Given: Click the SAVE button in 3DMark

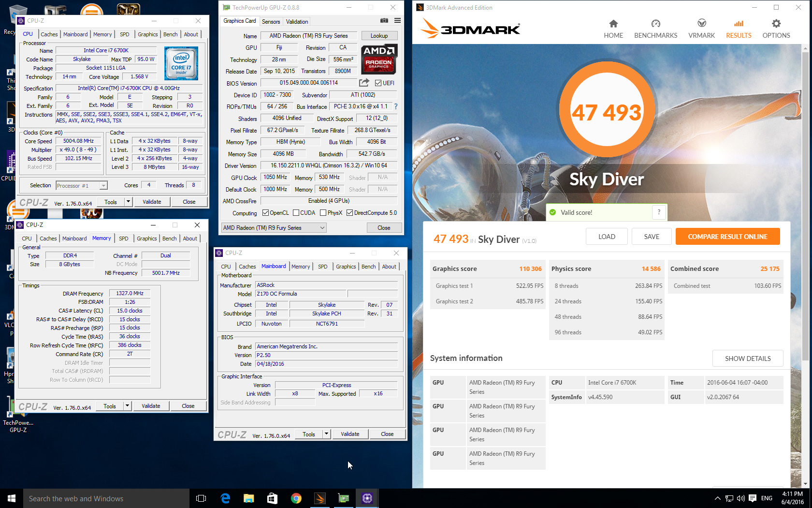Looking at the screenshot, I should [x=652, y=237].
